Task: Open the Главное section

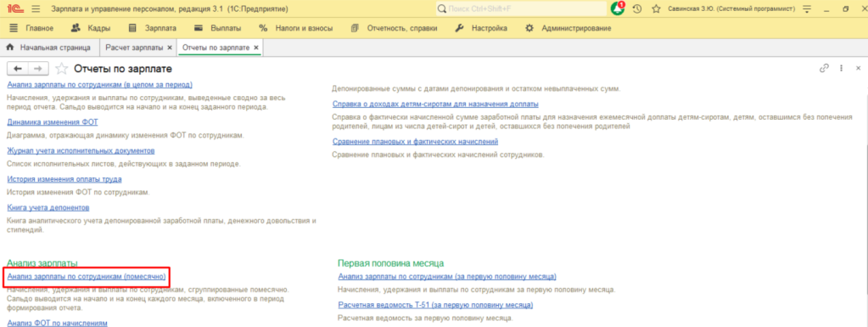Action: coord(32,28)
